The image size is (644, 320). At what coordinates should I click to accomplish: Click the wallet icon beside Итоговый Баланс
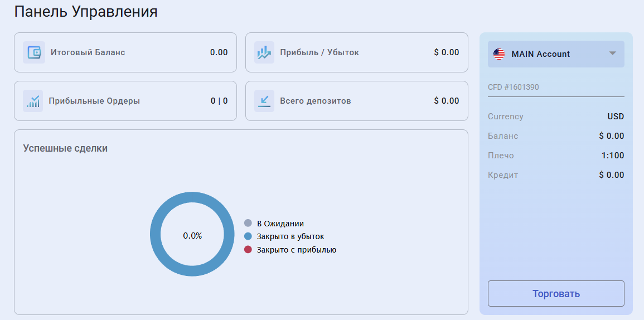(34, 52)
